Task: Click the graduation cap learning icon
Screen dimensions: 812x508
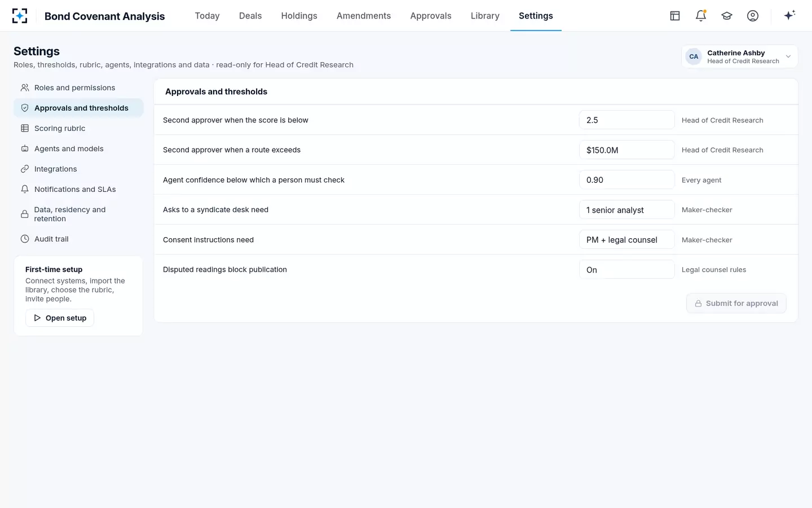Action: click(727, 16)
